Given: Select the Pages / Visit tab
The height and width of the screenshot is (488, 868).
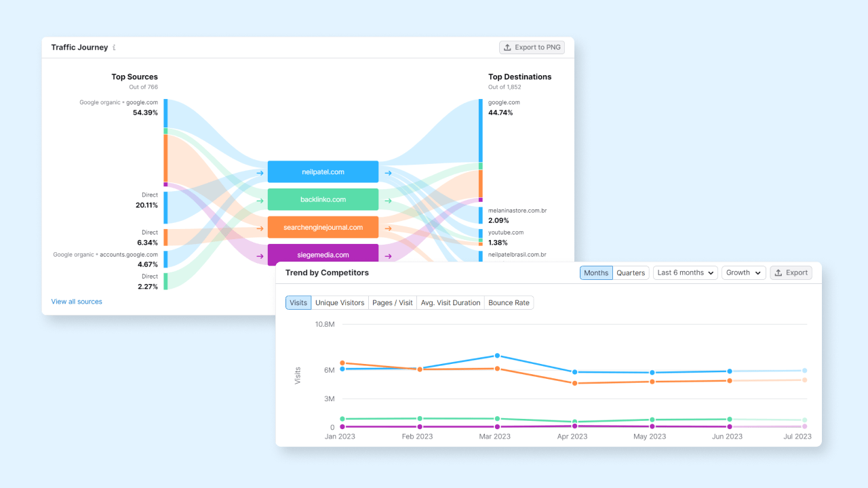Looking at the screenshot, I should pos(393,303).
